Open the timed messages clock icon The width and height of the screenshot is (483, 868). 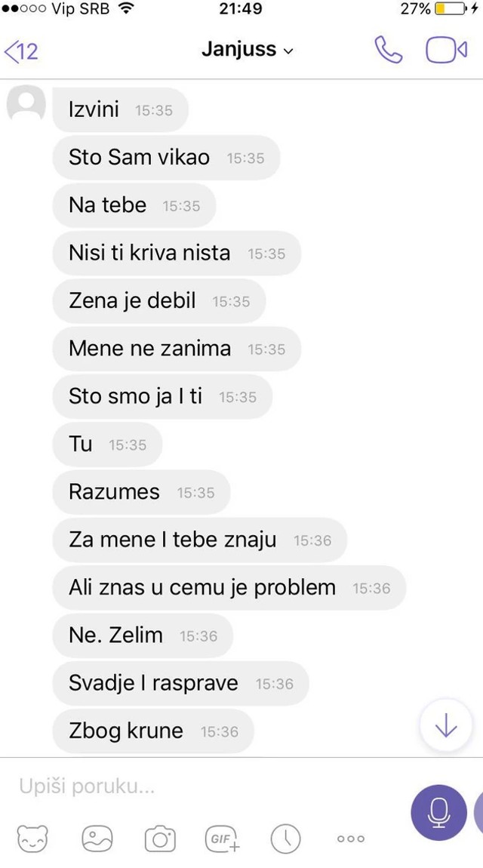click(x=285, y=838)
